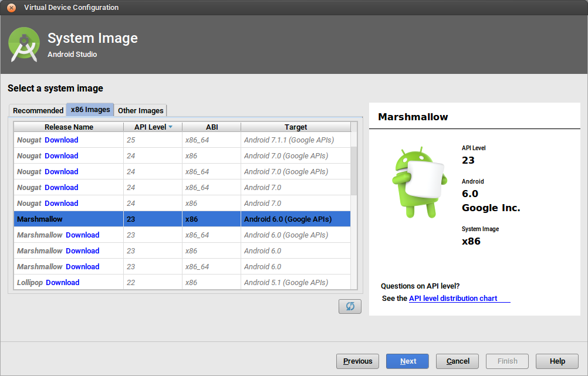Download the Marshmallow x86_64 Google APIs image
Screen dimensions: 588x376
(x=83, y=235)
